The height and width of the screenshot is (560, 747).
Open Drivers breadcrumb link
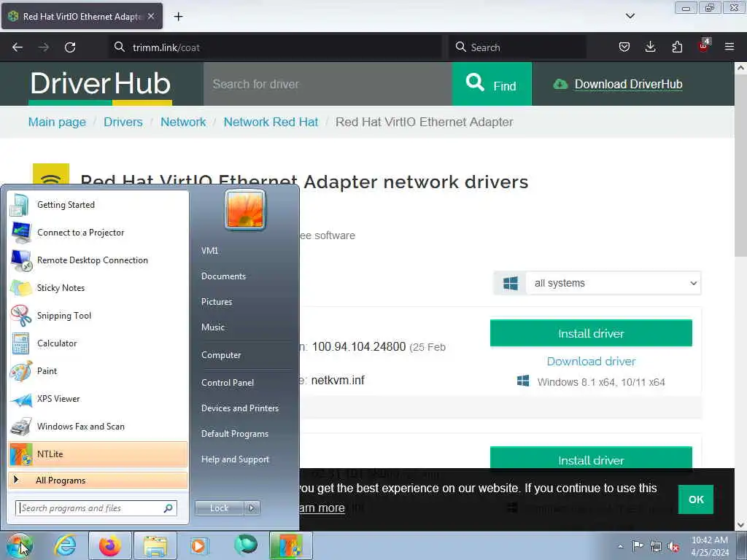pyautogui.click(x=123, y=122)
